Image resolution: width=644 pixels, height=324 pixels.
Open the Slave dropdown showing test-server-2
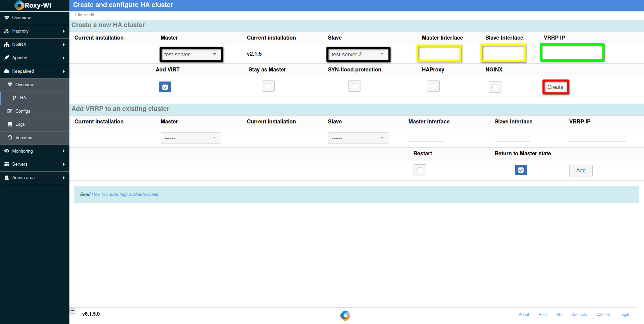click(358, 54)
